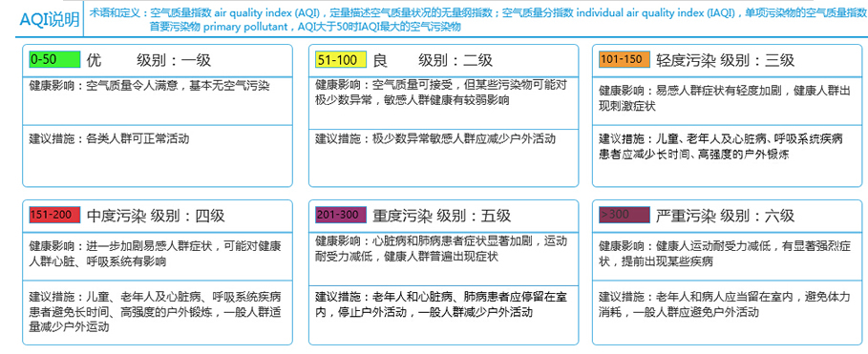Image resolution: width=868 pixels, height=354 pixels.
Task: Click the 中度污染 级别:四级 heading
Action: tap(156, 215)
